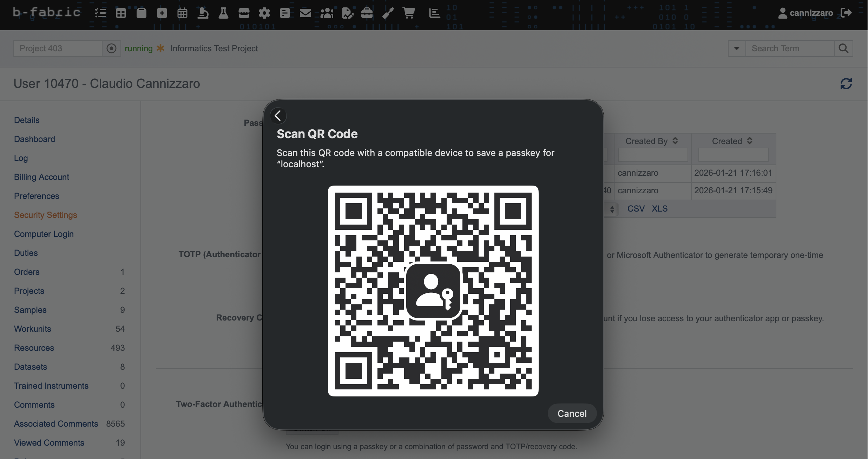868x459 pixels.
Task: Sort by the Created column
Action: 732,141
